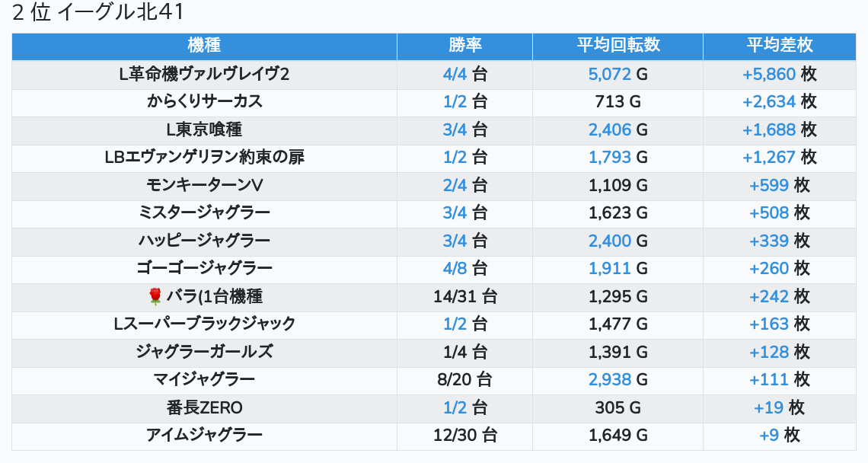Open the からくりサーカス row
868x463 pixels.
click(x=204, y=101)
